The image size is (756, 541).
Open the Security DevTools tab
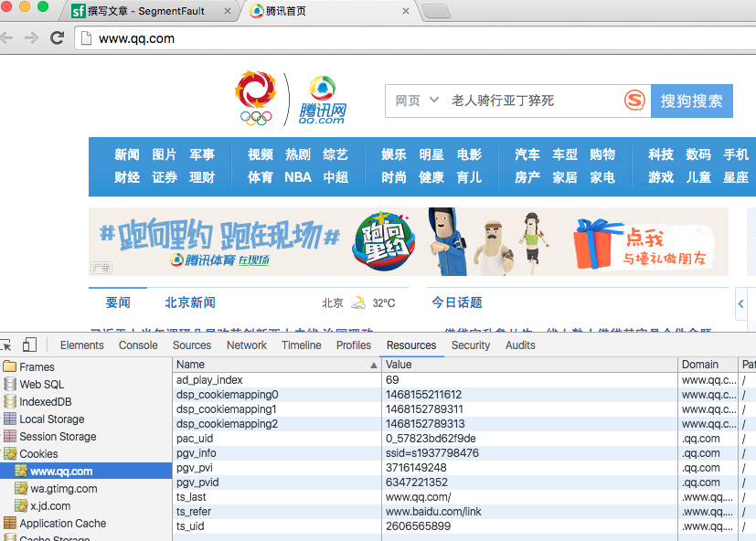[x=471, y=345]
